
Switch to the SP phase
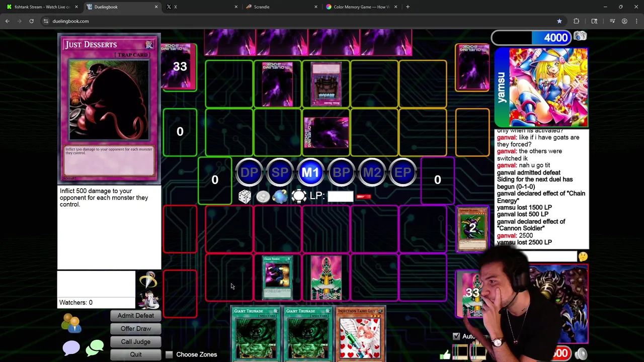(x=280, y=173)
